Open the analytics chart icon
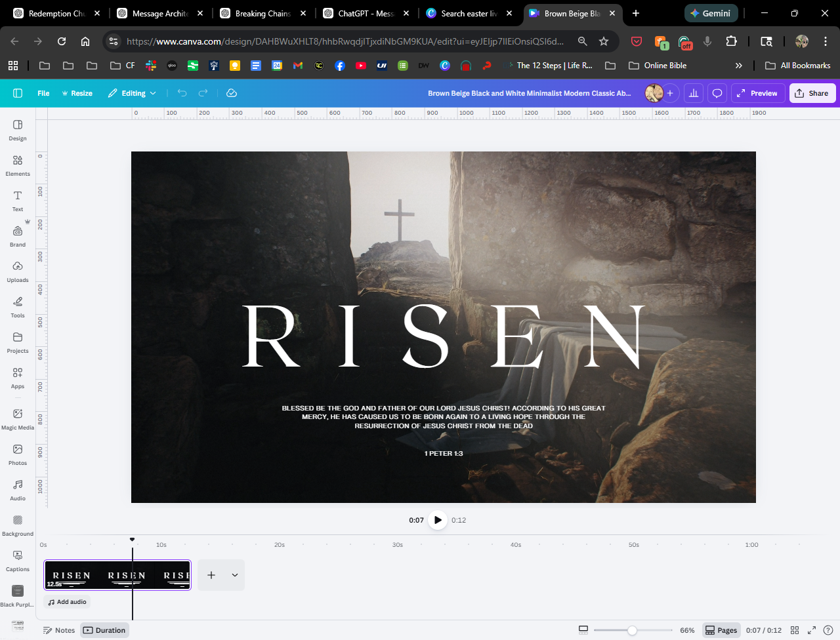This screenshot has width=840, height=640. point(694,93)
